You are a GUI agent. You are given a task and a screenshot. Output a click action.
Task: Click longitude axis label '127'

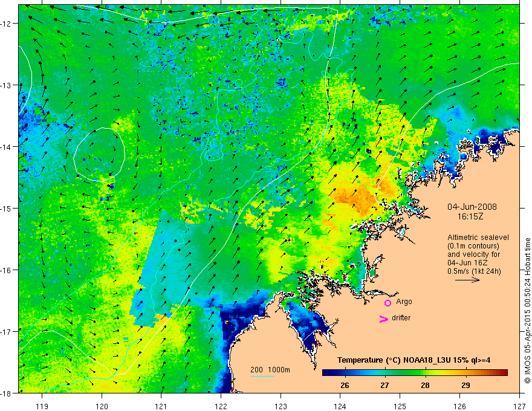[519, 407]
